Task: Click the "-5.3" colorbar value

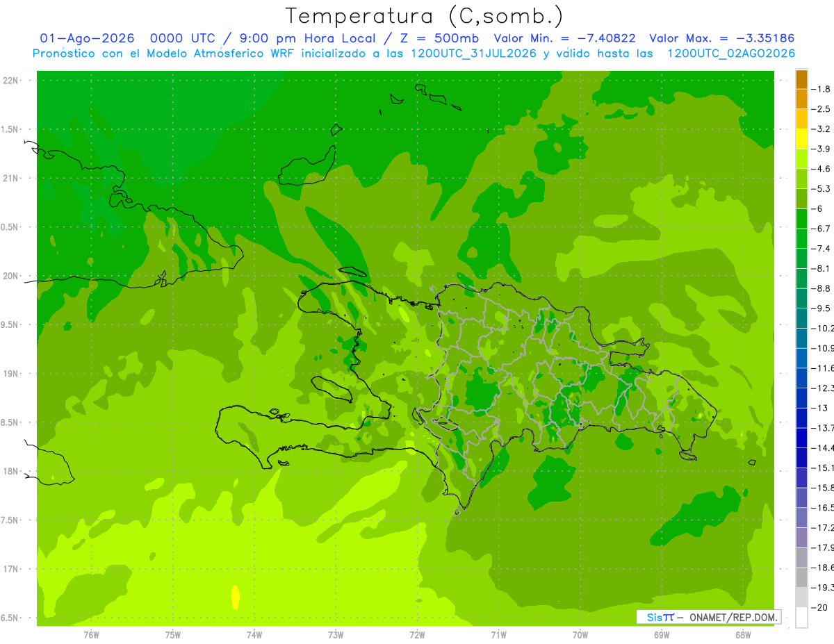Action: click(821, 188)
